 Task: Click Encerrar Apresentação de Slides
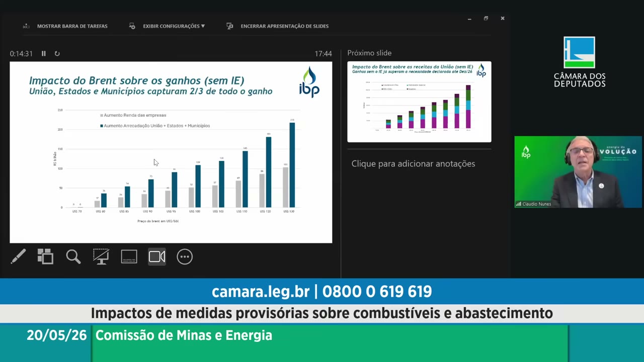pyautogui.click(x=285, y=26)
